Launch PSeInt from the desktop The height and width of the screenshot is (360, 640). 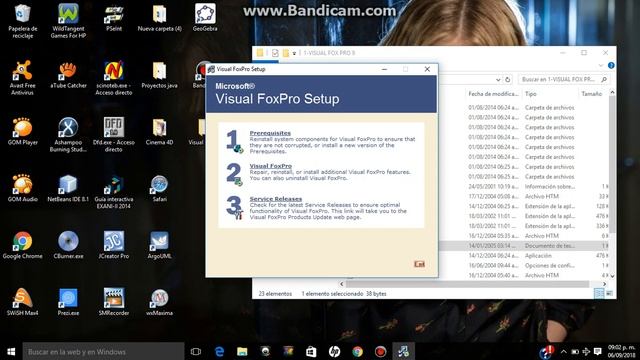click(114, 18)
